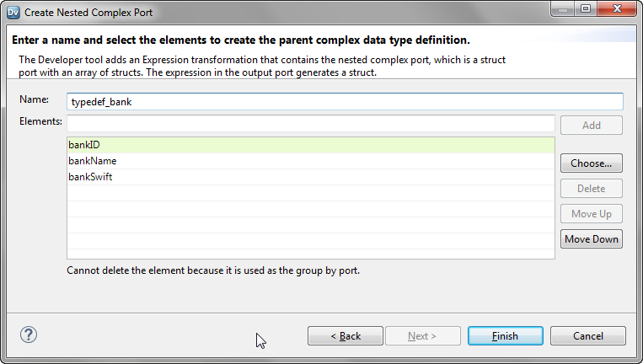Click the Next button
Image resolution: width=643 pixels, height=364 pixels.
pyautogui.click(x=422, y=336)
